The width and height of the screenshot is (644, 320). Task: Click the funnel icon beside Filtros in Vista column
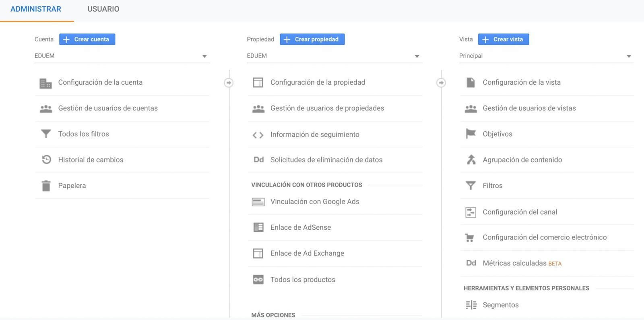(x=471, y=185)
